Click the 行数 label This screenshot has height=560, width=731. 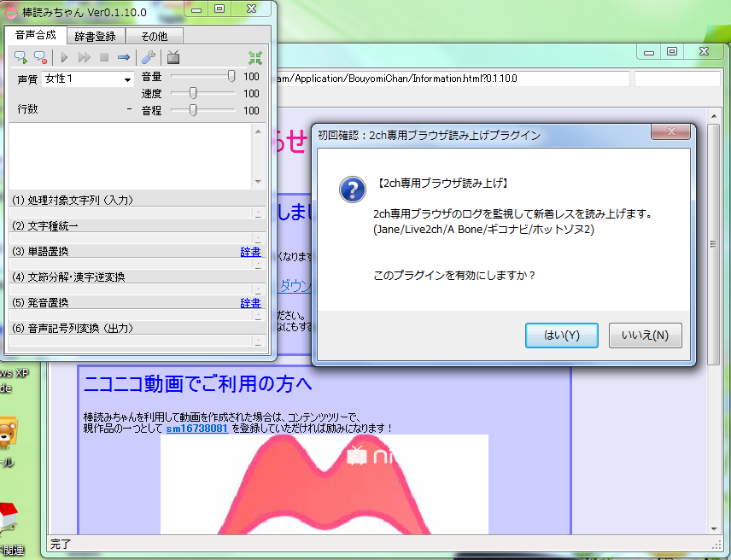pos(28,109)
